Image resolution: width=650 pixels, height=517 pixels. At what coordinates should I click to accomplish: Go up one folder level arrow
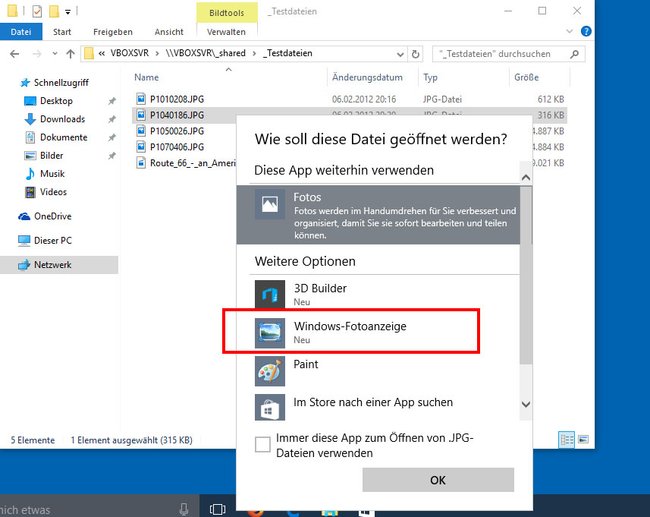click(x=70, y=54)
